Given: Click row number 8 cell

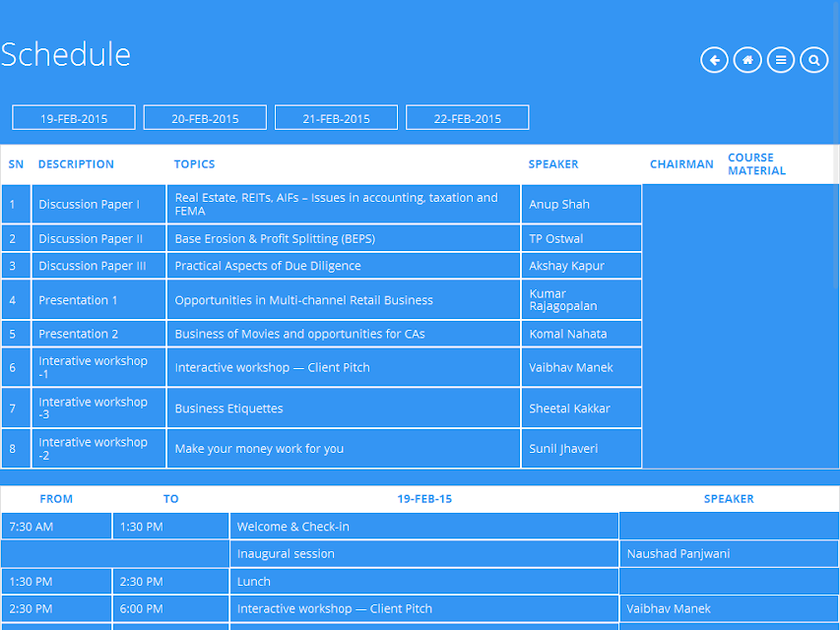Looking at the screenshot, I should pyautogui.click(x=16, y=449).
